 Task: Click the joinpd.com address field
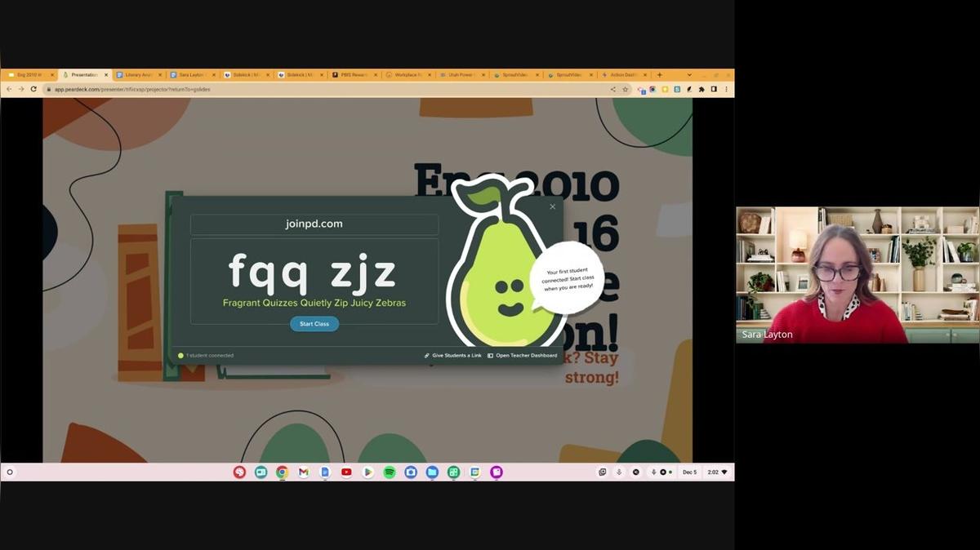pyautogui.click(x=314, y=224)
